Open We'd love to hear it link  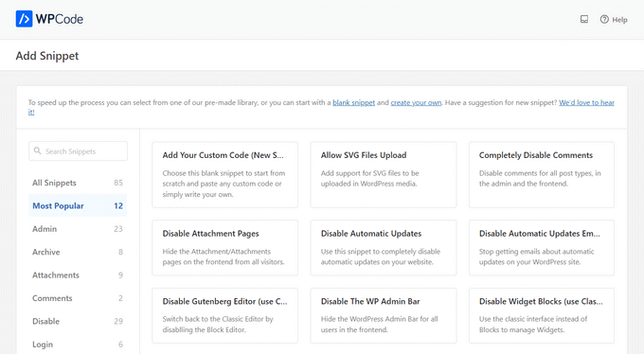[x=586, y=102]
